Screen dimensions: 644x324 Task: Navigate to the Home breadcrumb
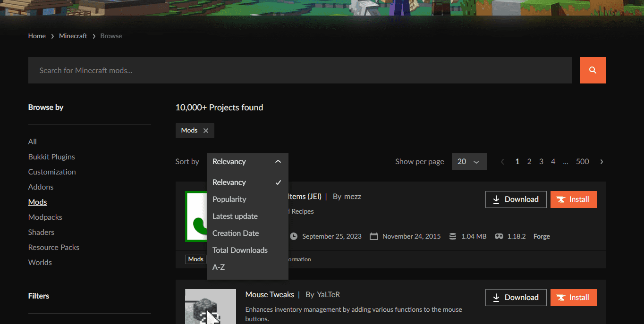(37, 36)
